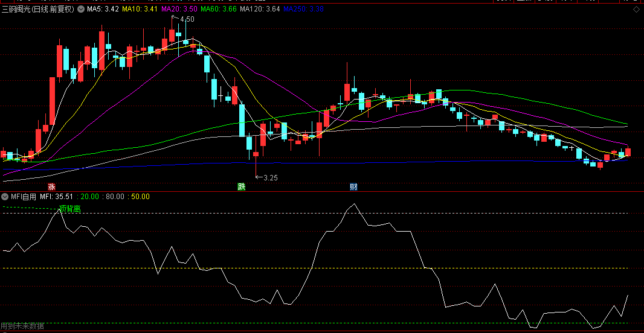
Task: Click the 顶背离 divergence label
Action: tap(70, 209)
